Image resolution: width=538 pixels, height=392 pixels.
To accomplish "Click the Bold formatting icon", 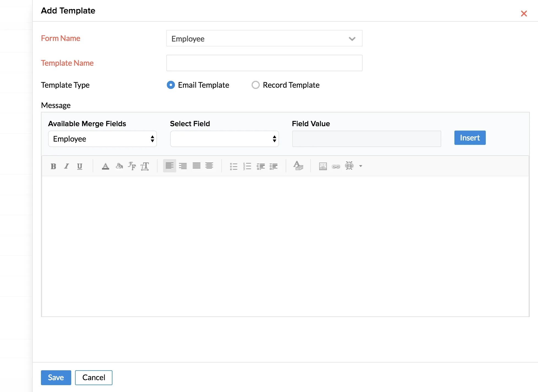I will point(53,166).
